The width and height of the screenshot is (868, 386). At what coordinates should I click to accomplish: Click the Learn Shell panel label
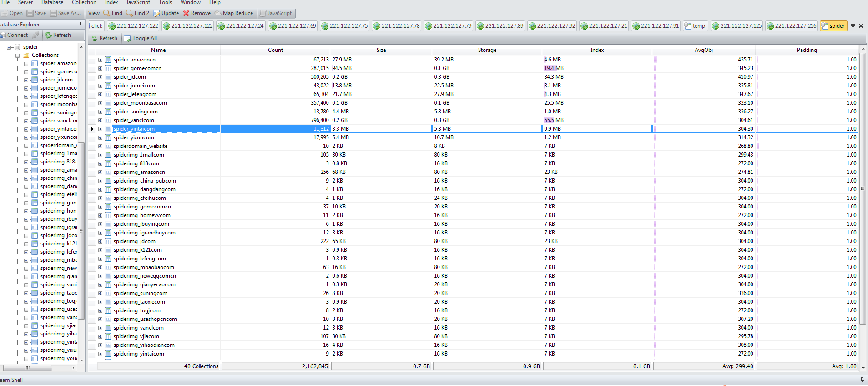[x=11, y=380]
